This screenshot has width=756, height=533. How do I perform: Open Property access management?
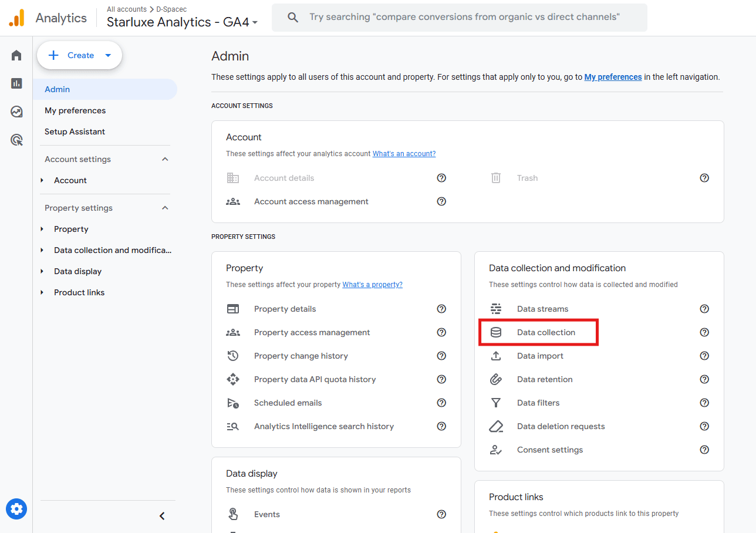click(312, 332)
